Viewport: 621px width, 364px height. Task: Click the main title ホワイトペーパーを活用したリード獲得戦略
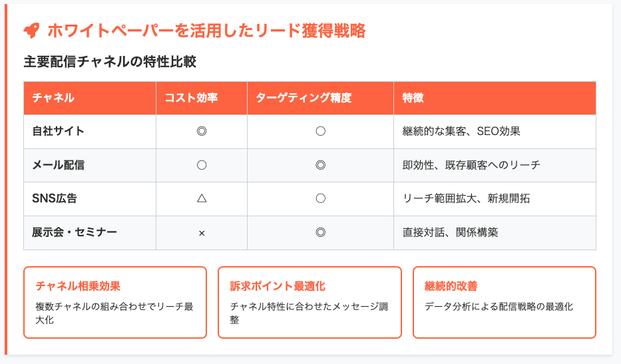point(206,31)
